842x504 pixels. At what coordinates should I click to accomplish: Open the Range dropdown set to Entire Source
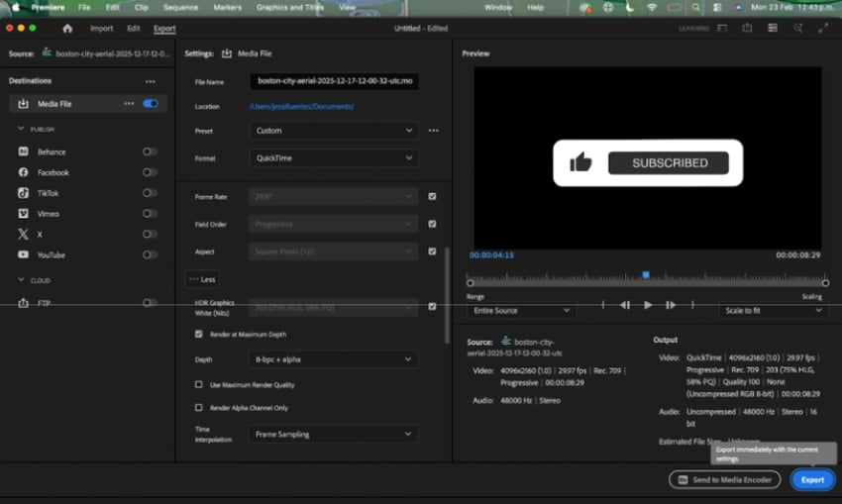(x=522, y=311)
